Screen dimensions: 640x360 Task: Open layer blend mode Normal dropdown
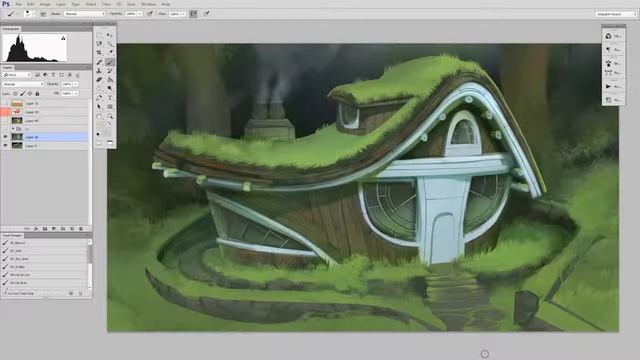23,84
